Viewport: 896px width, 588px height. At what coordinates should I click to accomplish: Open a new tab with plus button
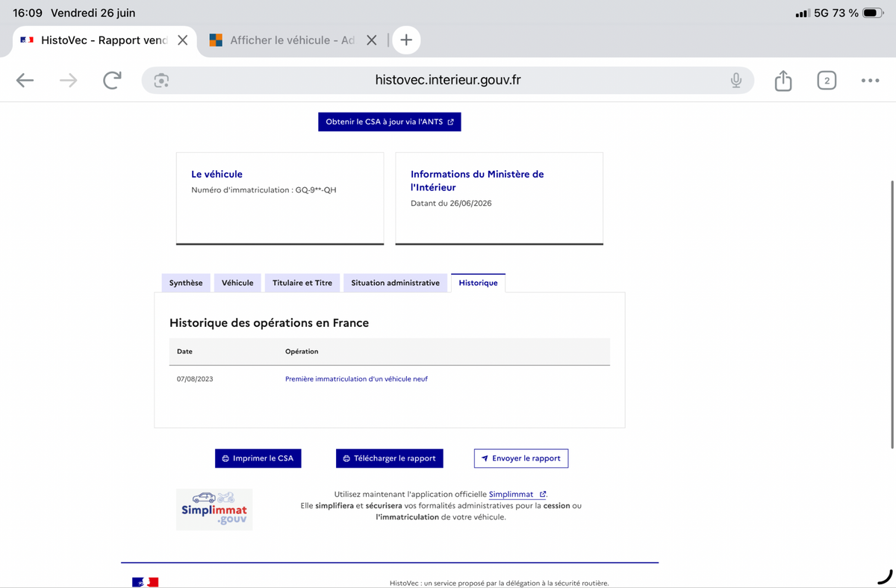click(406, 40)
